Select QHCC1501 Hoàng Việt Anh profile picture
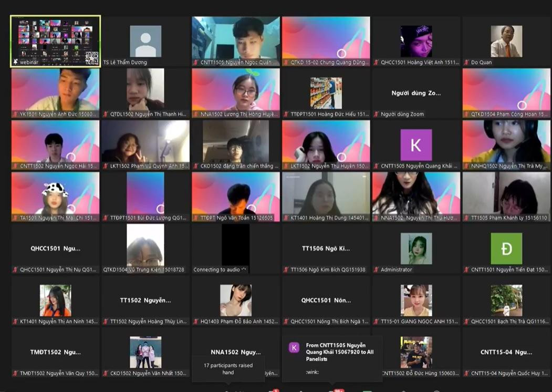The image size is (552, 392). 416,41
